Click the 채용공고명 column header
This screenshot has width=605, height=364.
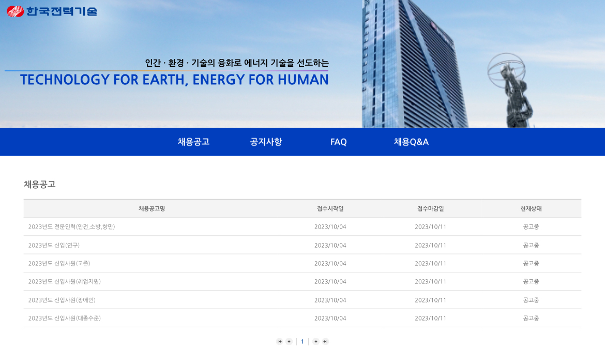(x=152, y=208)
